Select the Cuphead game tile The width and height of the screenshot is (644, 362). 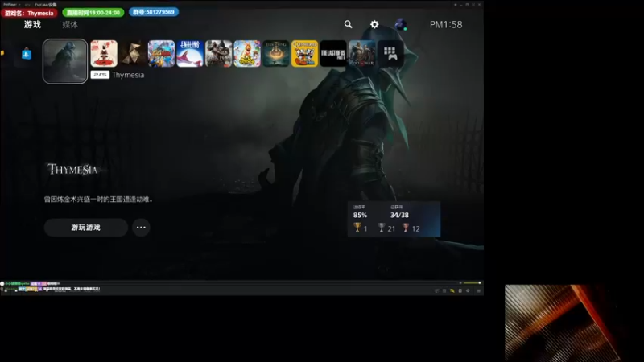click(x=305, y=53)
